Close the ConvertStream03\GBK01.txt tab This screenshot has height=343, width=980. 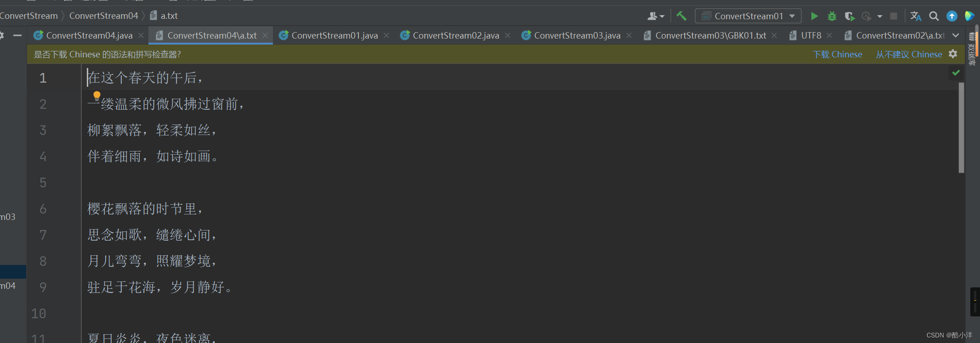tap(775, 35)
